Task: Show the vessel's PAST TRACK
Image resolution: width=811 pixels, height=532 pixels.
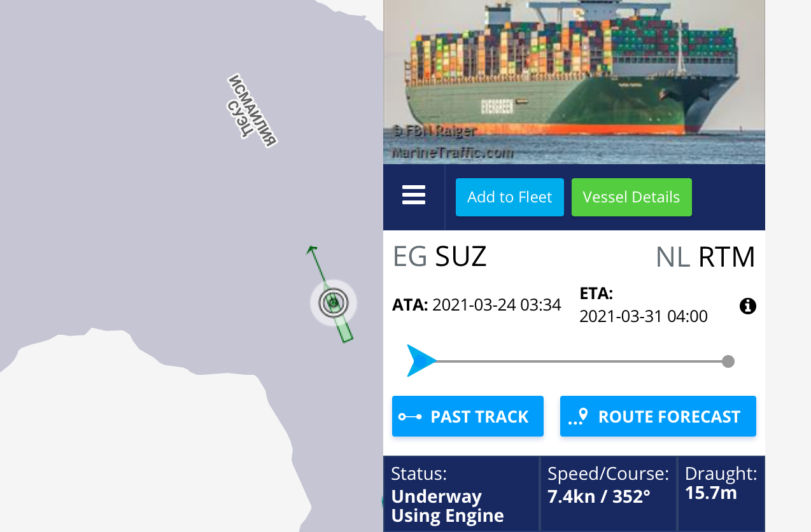Action: [x=468, y=416]
